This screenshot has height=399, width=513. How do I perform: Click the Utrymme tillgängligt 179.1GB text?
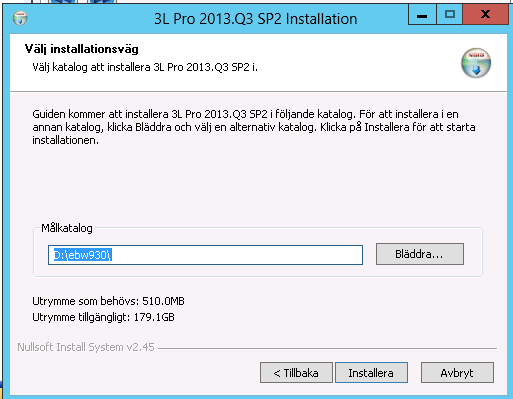103,317
